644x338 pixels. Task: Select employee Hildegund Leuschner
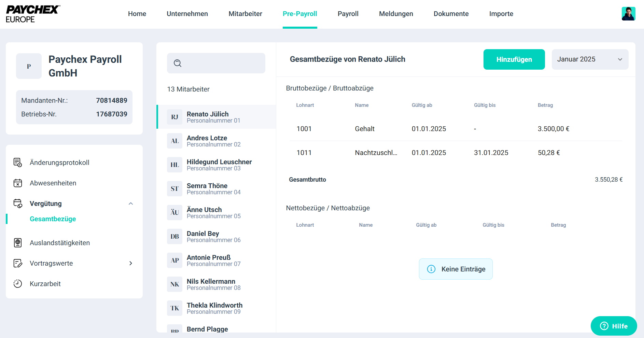(219, 165)
